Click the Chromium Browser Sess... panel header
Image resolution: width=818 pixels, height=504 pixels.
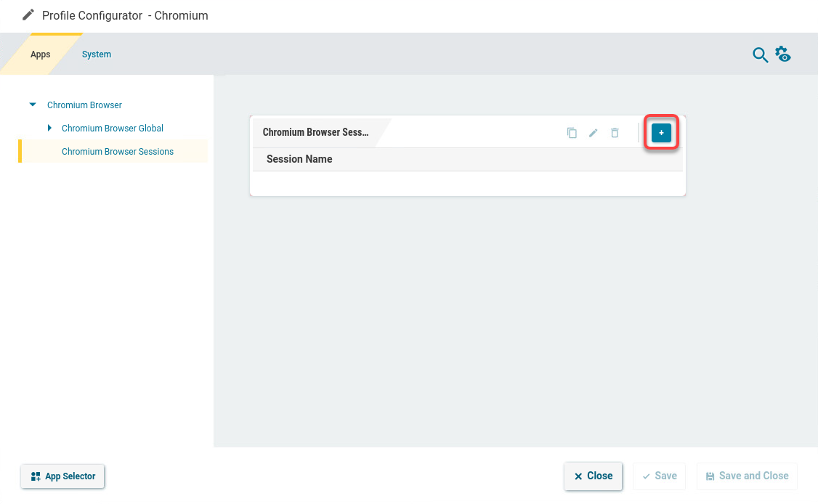(315, 133)
